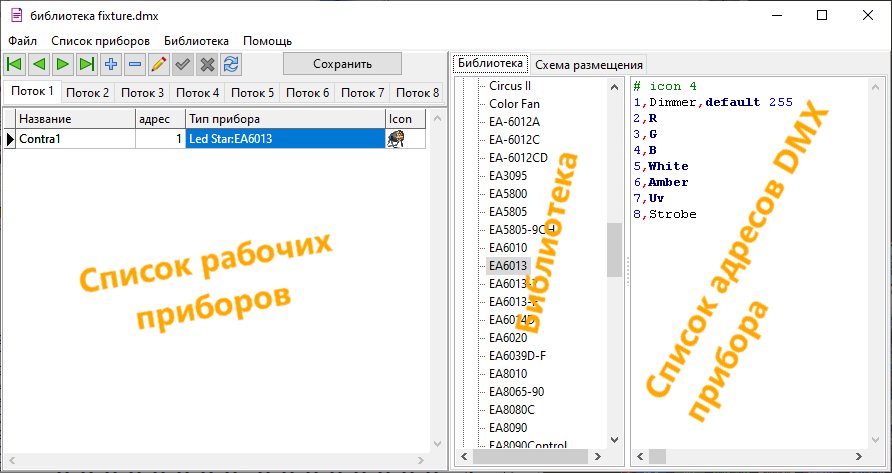Screen dimensions: 892x473
Task: Click the document icon in the title bar
Action: pyautogui.click(x=16, y=15)
